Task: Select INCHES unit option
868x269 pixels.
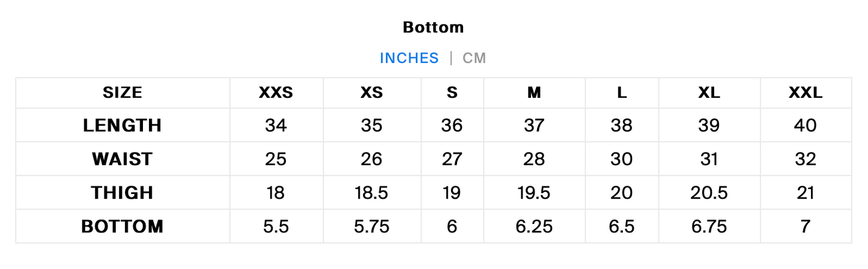Action: (x=409, y=58)
